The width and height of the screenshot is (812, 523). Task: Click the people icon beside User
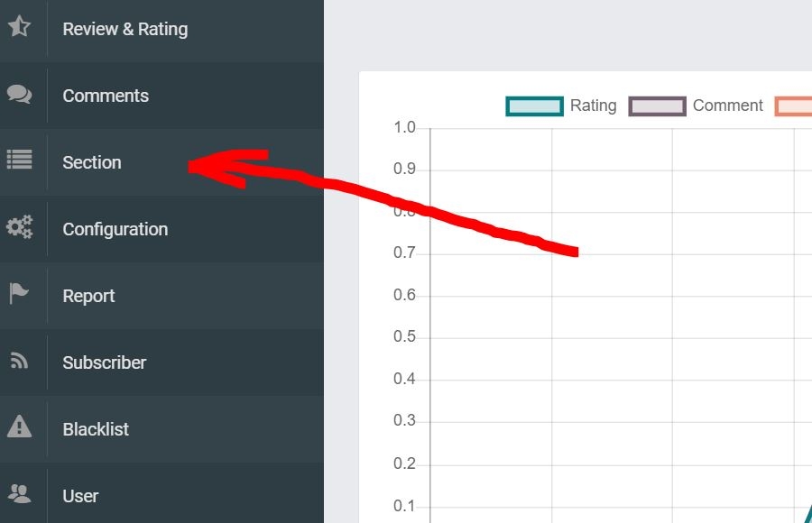(x=19, y=493)
